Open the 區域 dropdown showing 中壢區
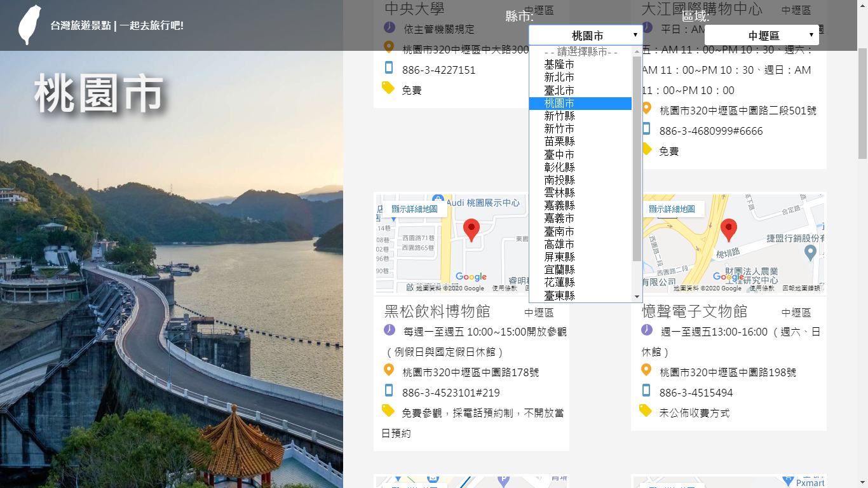The width and height of the screenshot is (868, 488). [761, 36]
